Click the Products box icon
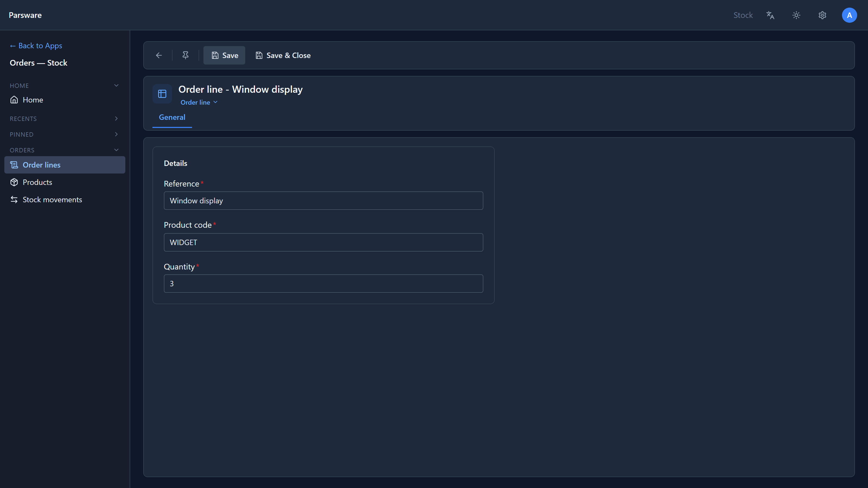868x488 pixels. click(x=14, y=182)
